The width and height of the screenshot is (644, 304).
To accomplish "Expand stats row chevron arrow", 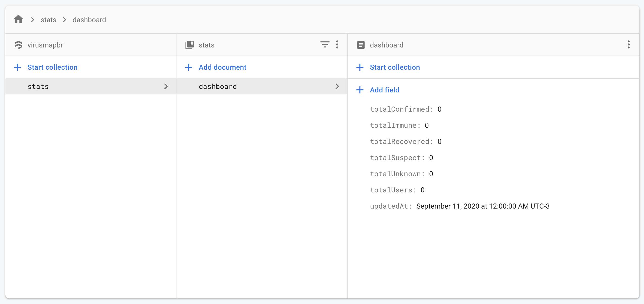I will pyautogui.click(x=166, y=86).
